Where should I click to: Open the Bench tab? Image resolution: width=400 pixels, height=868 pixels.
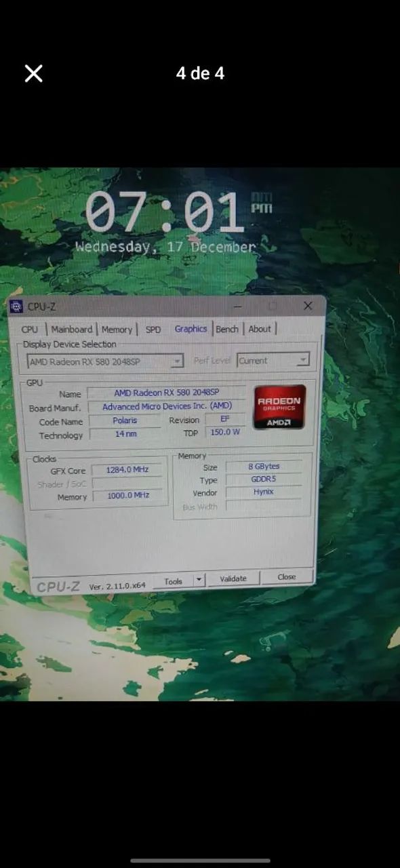[227, 329]
